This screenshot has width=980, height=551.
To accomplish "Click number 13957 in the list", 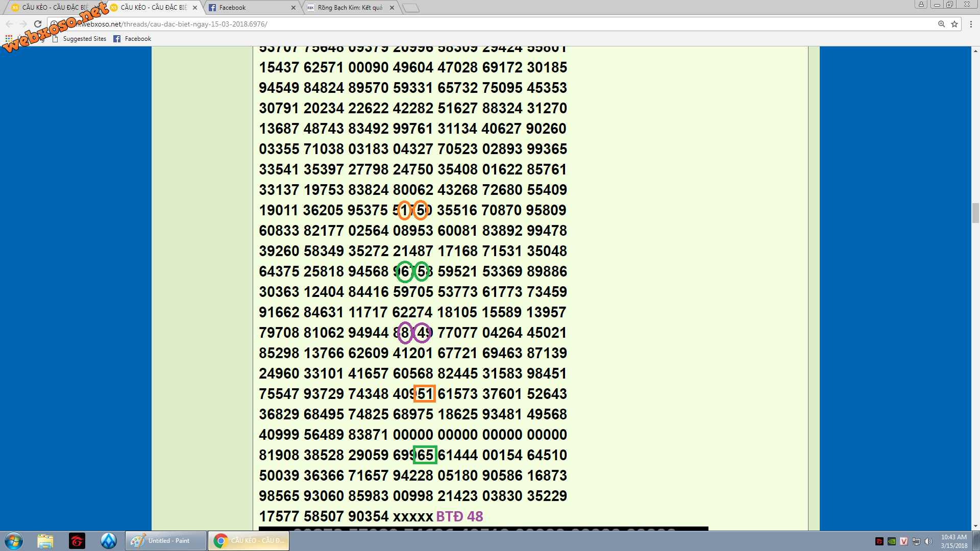I will [547, 312].
